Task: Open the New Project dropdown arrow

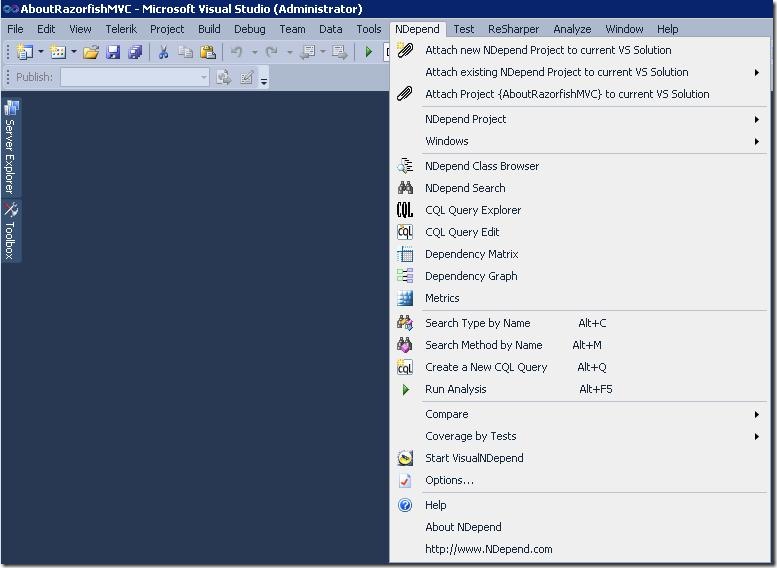Action: pyautogui.click(x=41, y=52)
